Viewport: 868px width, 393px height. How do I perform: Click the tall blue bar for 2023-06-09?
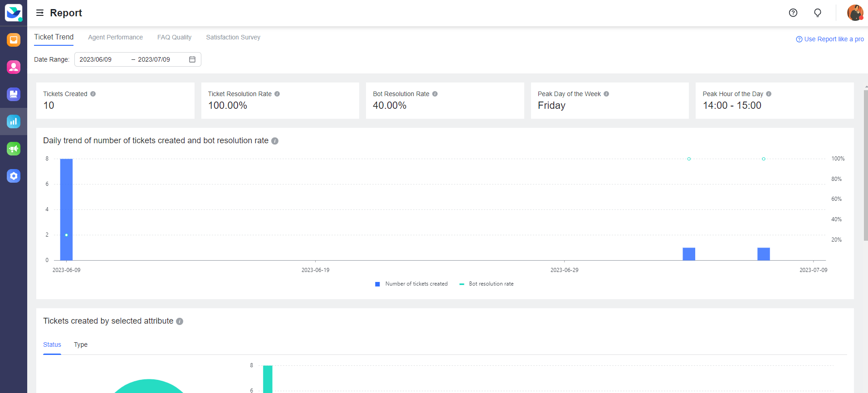(x=66, y=209)
